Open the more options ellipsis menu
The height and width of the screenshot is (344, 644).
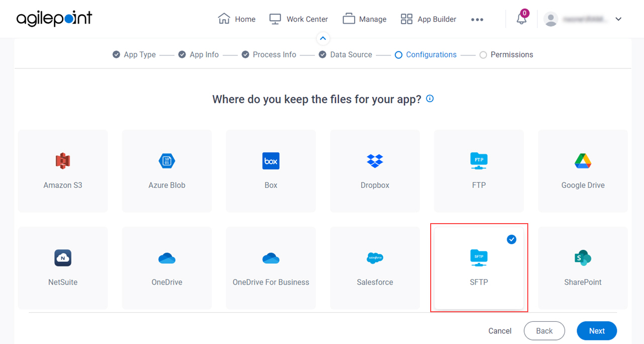(477, 20)
